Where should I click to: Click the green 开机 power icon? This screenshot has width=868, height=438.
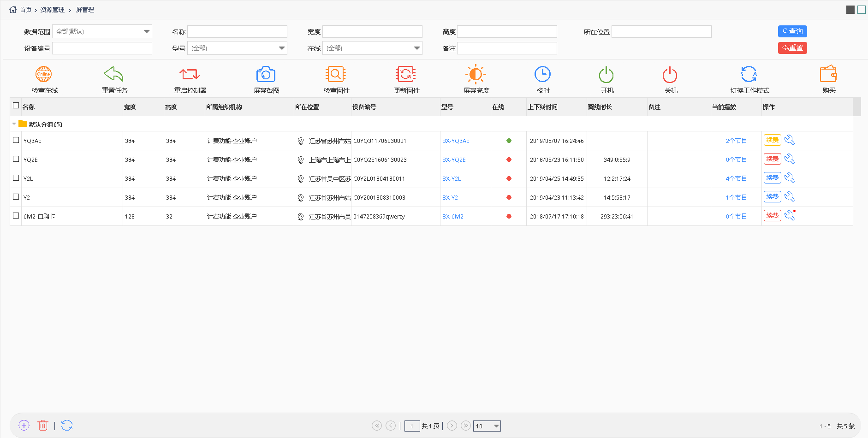606,74
